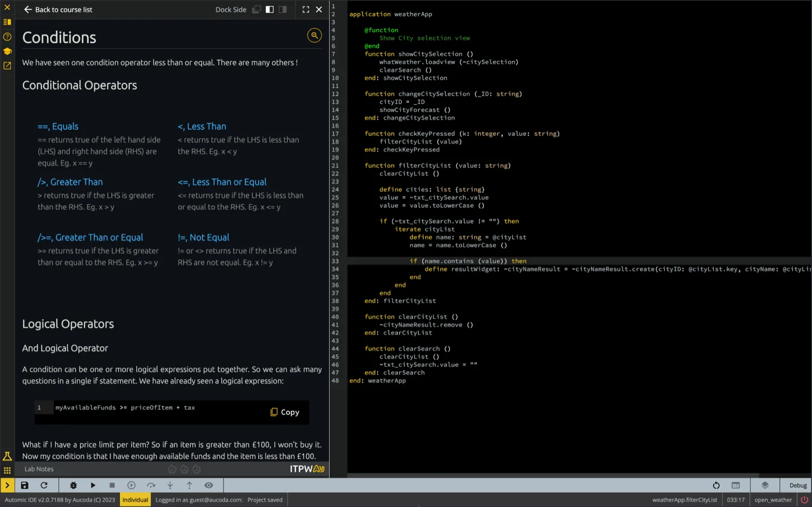Click the '==, Equals' operator heading
The image size is (812, 507).
tap(58, 127)
